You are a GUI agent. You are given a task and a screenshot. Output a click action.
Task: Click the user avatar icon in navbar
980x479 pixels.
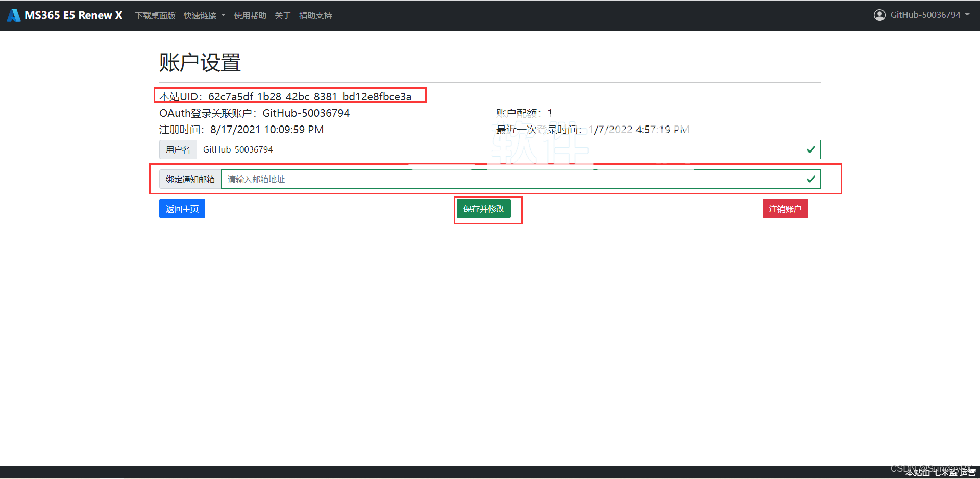coord(879,15)
